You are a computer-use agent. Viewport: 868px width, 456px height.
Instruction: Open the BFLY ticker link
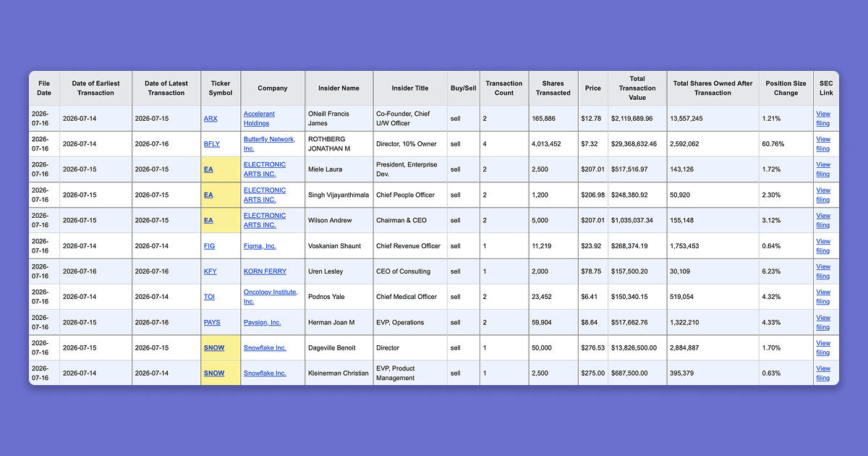pyautogui.click(x=212, y=144)
